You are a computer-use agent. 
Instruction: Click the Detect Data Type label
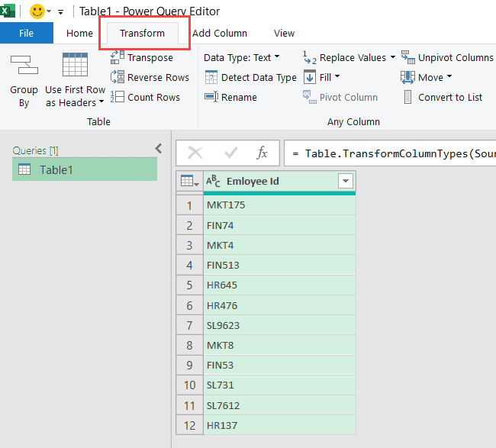259,78
